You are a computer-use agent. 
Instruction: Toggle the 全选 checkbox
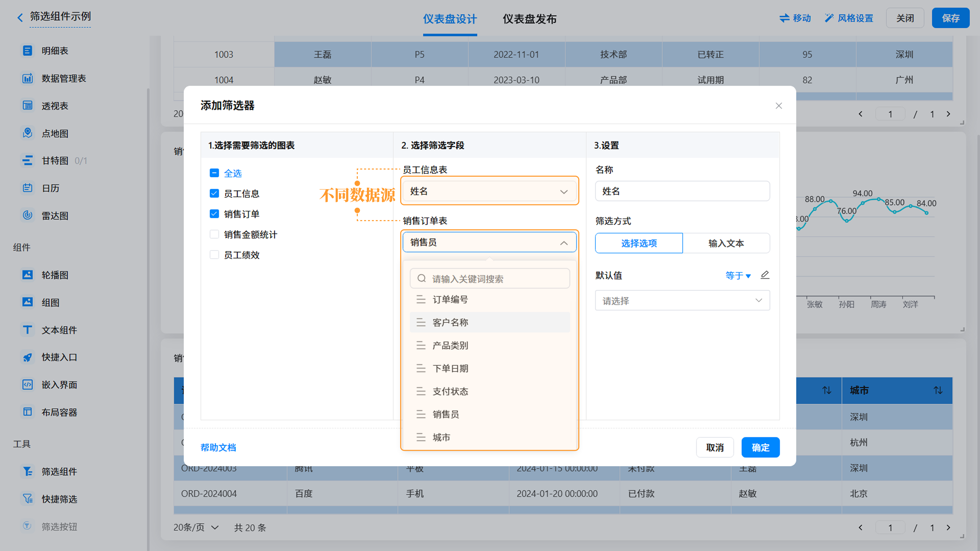(x=214, y=173)
